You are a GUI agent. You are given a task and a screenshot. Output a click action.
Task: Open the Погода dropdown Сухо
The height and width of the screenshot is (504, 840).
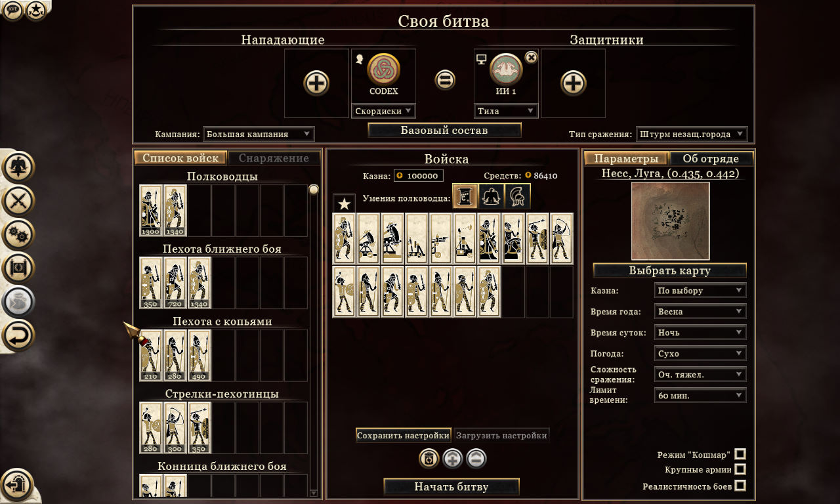pos(700,353)
